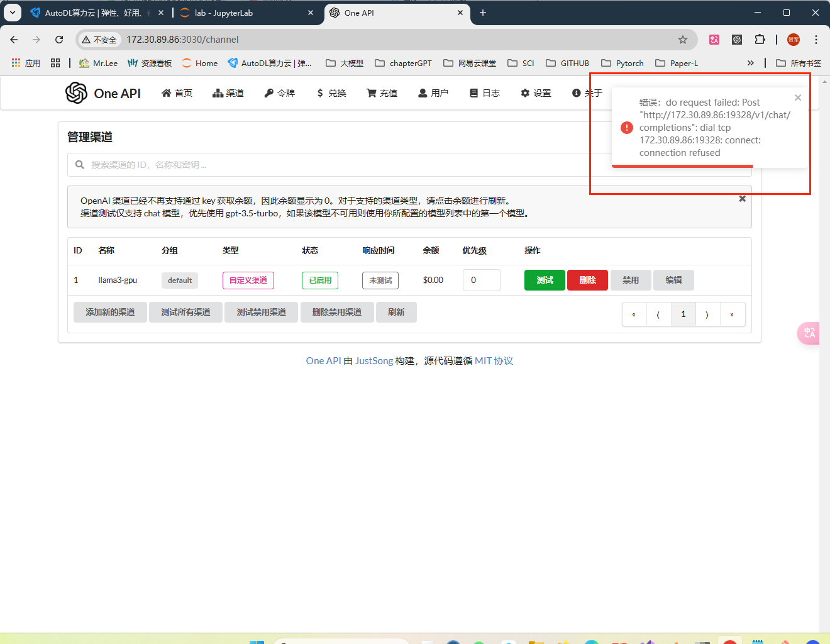The width and height of the screenshot is (830, 644).
Task: Go to the 令牌 menu item
Action: point(280,93)
